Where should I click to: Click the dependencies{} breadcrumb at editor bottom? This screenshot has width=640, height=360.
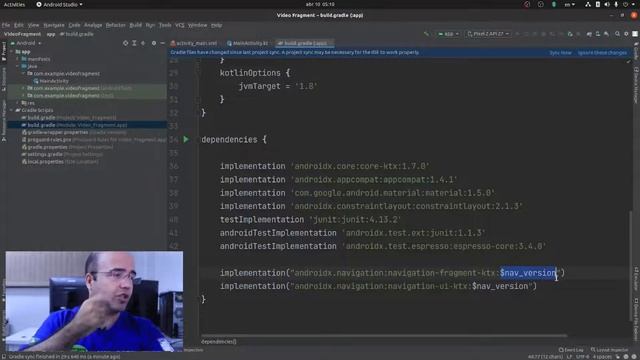pyautogui.click(x=219, y=342)
